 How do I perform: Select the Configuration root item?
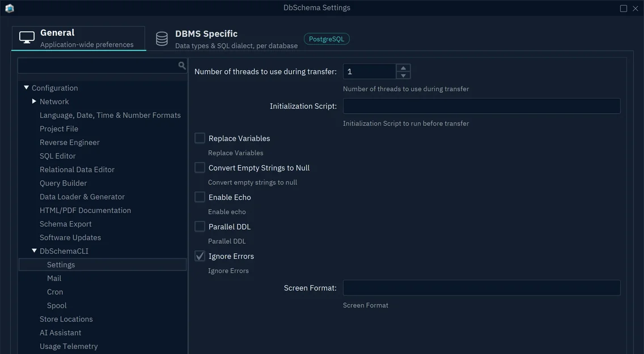[x=54, y=88]
